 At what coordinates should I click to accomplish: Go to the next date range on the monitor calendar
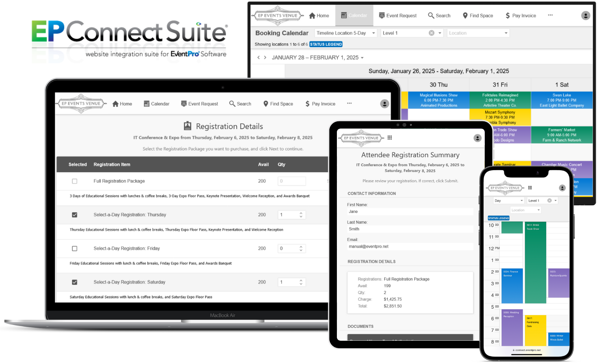pyautogui.click(x=265, y=58)
